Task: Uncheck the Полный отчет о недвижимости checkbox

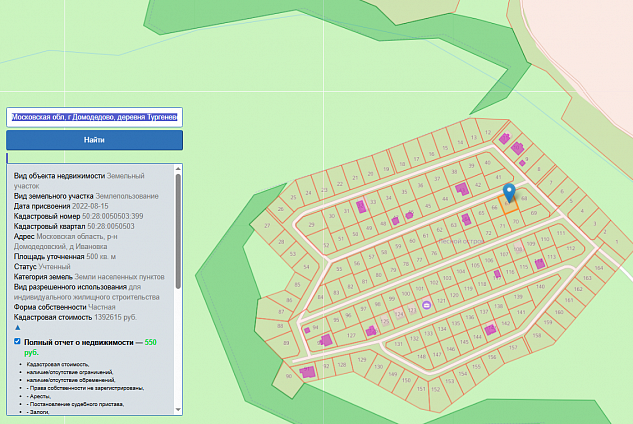Action: (17, 341)
